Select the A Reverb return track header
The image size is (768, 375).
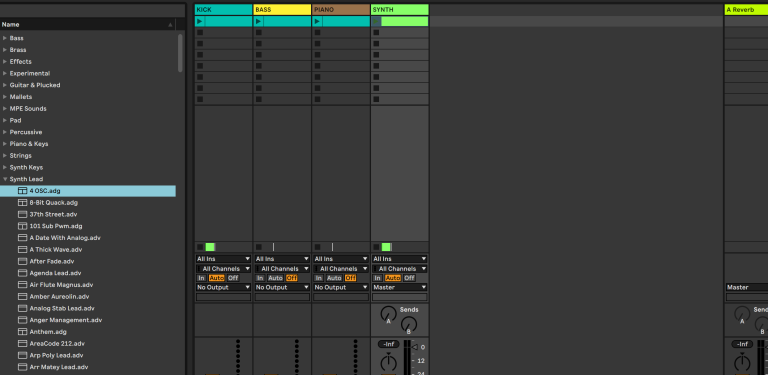point(746,10)
